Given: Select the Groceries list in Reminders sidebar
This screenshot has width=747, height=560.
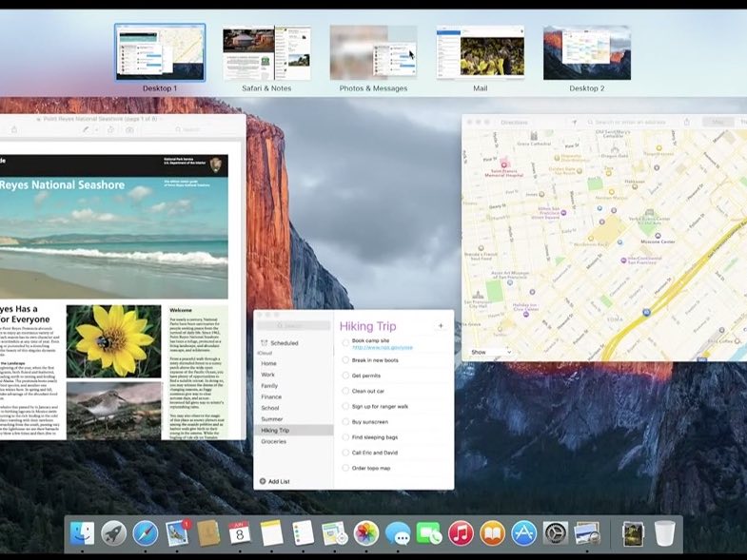Looking at the screenshot, I should click(x=274, y=441).
